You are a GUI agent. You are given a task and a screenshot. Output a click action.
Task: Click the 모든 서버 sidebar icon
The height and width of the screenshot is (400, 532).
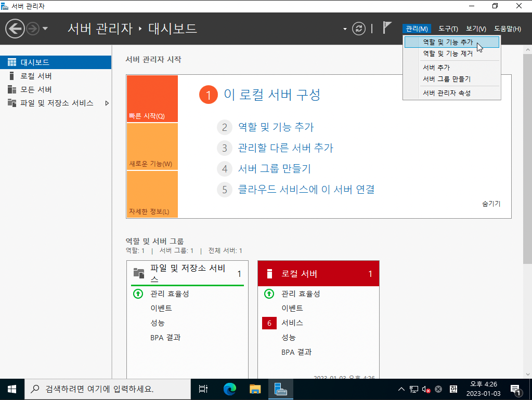click(12, 89)
